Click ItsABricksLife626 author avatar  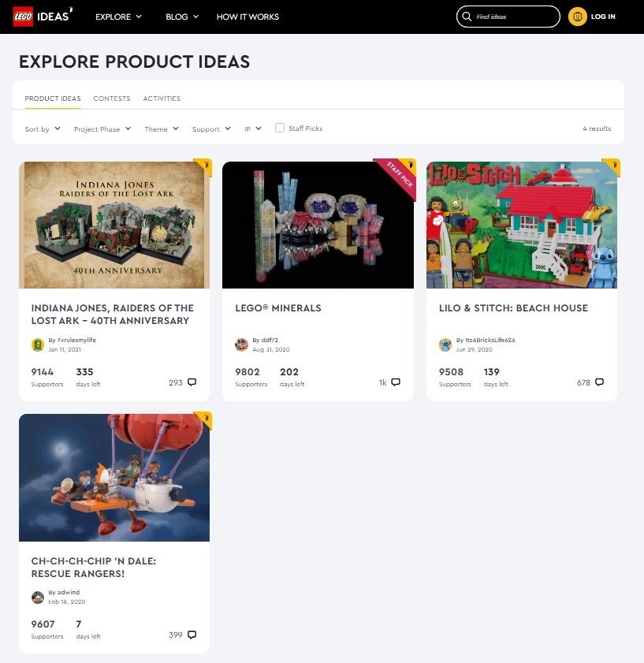(x=445, y=345)
